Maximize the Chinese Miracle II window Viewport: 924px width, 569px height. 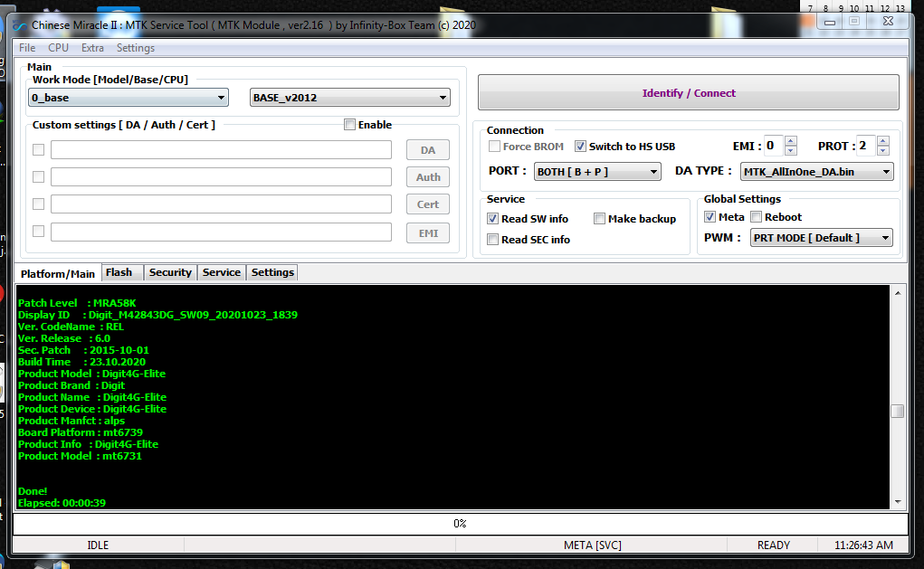[x=854, y=22]
